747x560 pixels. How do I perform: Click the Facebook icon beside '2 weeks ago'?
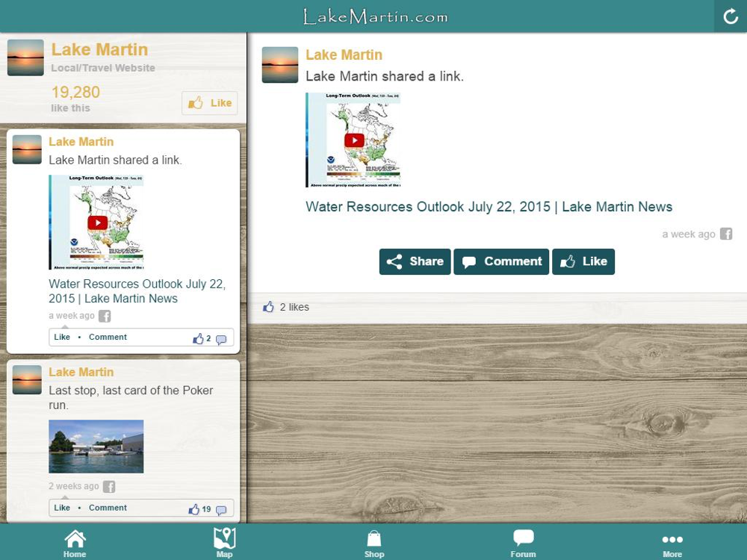(109, 487)
